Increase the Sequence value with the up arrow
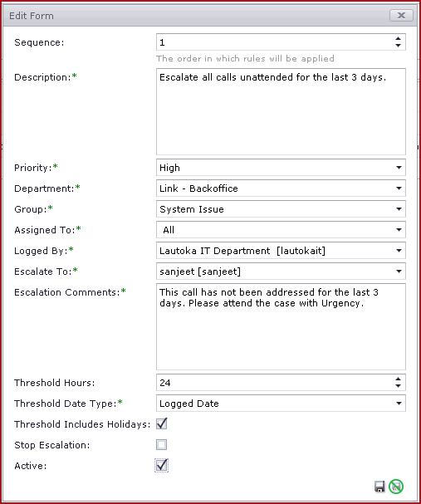 pyautogui.click(x=399, y=38)
